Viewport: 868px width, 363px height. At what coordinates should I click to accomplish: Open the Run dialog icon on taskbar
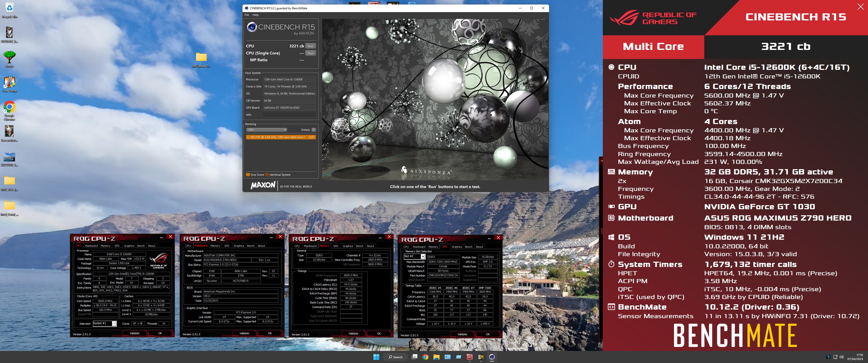(458, 357)
